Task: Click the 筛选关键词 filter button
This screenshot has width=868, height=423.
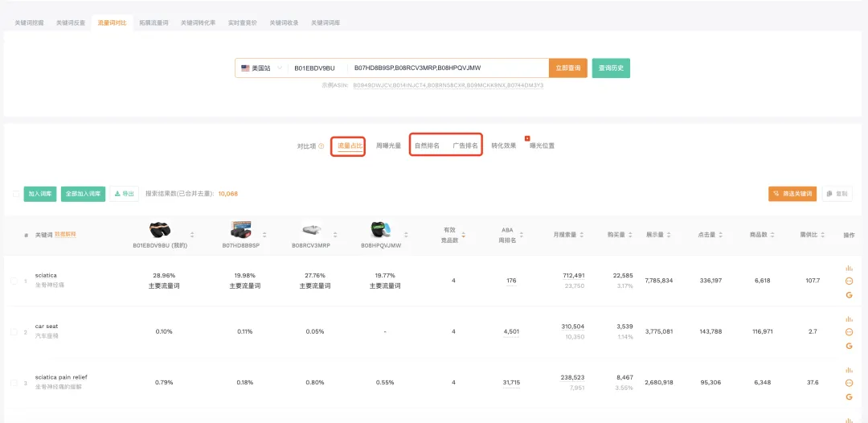Action: tap(792, 194)
